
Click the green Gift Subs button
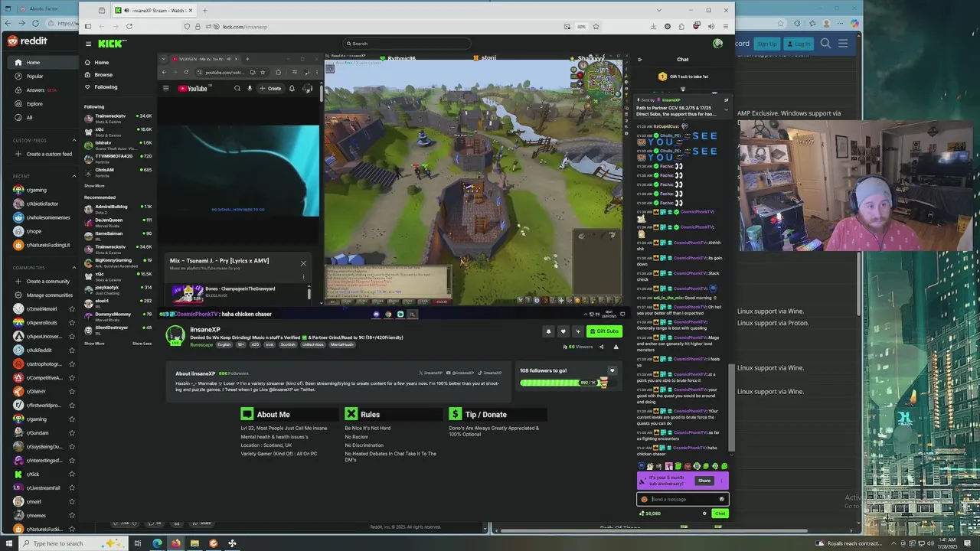tap(604, 331)
